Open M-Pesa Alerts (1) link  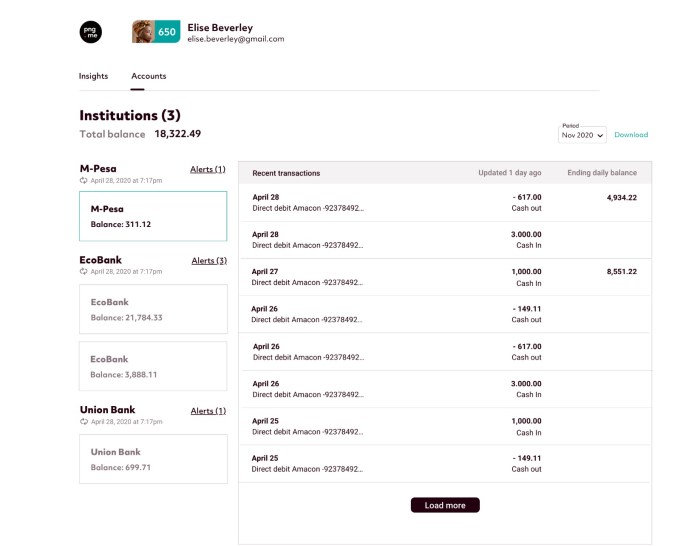click(208, 170)
